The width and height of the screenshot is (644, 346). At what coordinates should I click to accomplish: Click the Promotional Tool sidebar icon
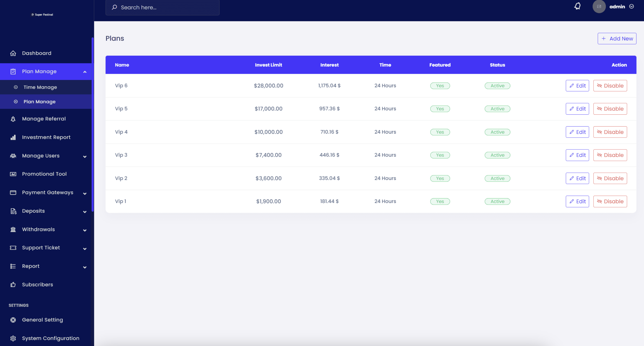13,174
